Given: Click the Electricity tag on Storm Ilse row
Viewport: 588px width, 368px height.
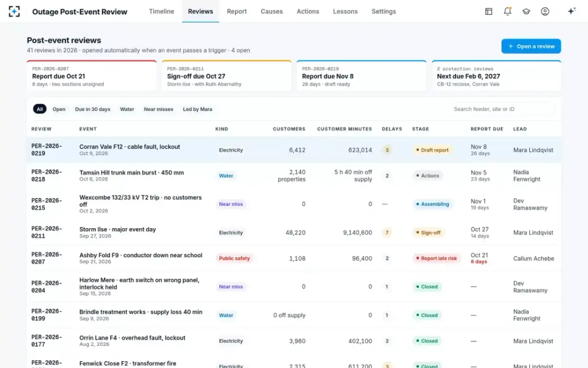Looking at the screenshot, I should pos(231,233).
